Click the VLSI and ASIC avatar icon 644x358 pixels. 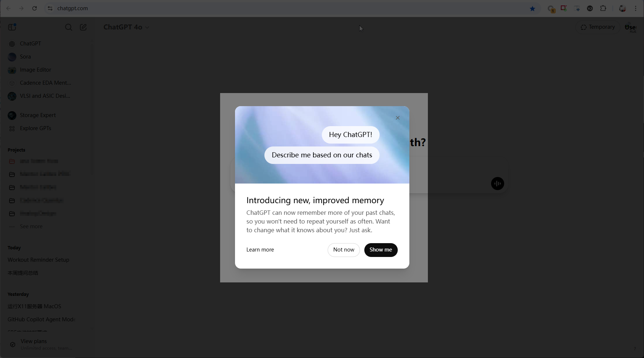[12, 96]
